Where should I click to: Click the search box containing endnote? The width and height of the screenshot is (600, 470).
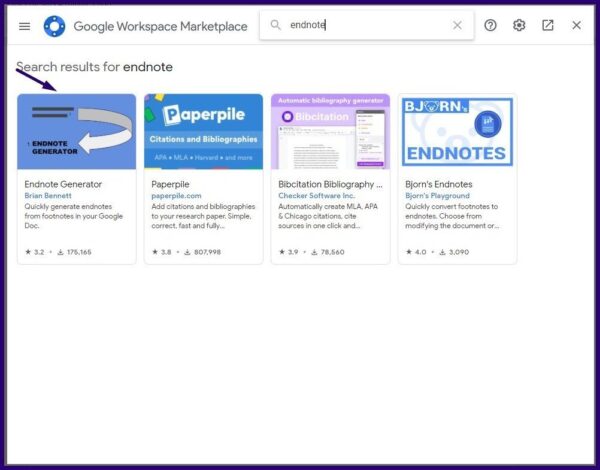point(367,25)
